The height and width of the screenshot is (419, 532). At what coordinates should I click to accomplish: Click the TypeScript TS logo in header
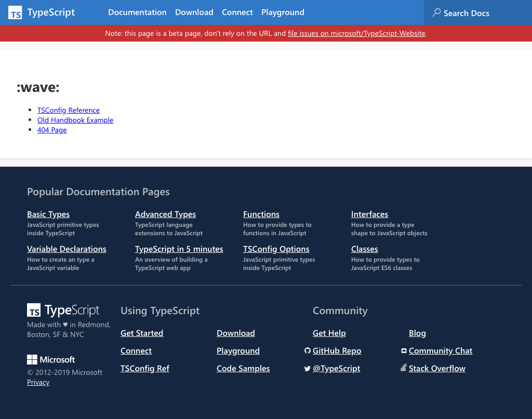[x=15, y=12]
